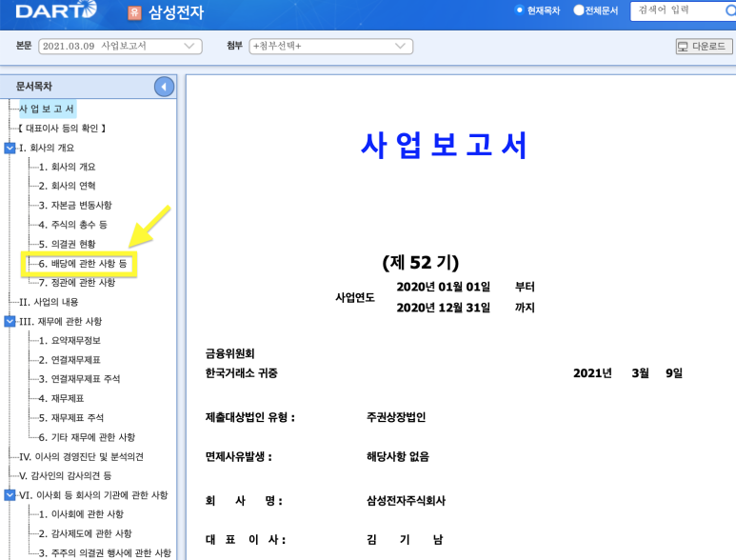Click the 2020년 12월 31일 end date
Screen dimensions: 736x560
pos(444,308)
